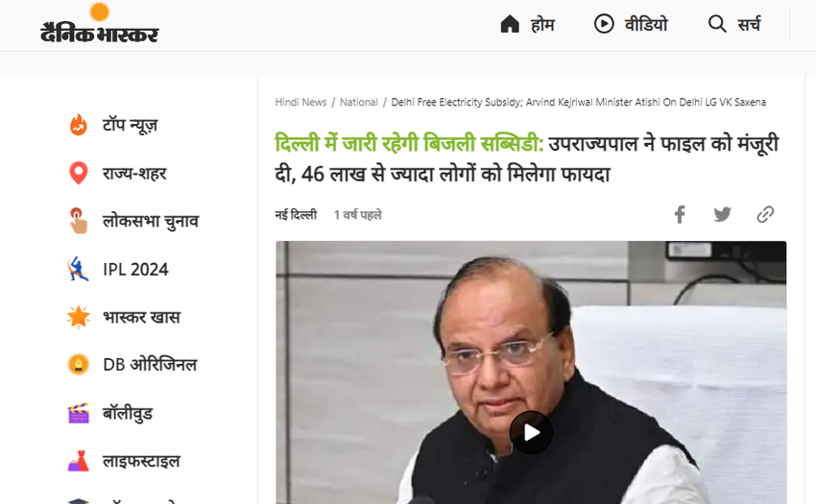Image resolution: width=816 pixels, height=504 pixels.
Task: Open भास्कर खास star icon
Action: click(x=79, y=317)
